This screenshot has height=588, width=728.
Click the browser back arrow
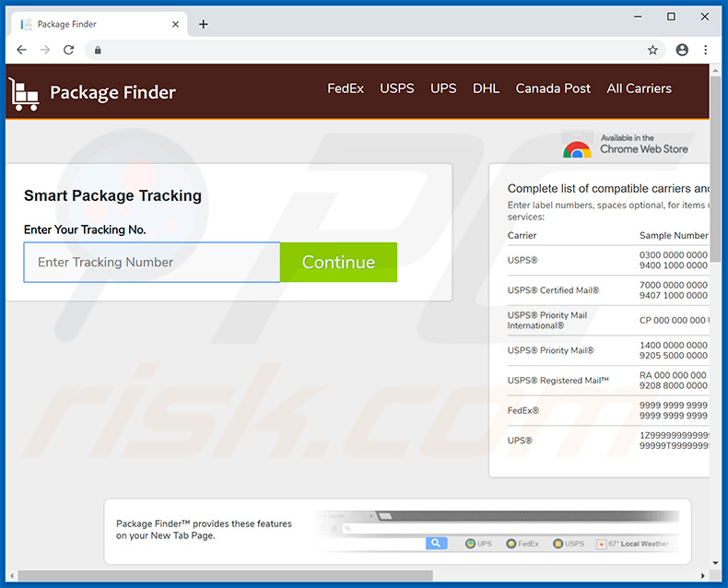tap(21, 50)
